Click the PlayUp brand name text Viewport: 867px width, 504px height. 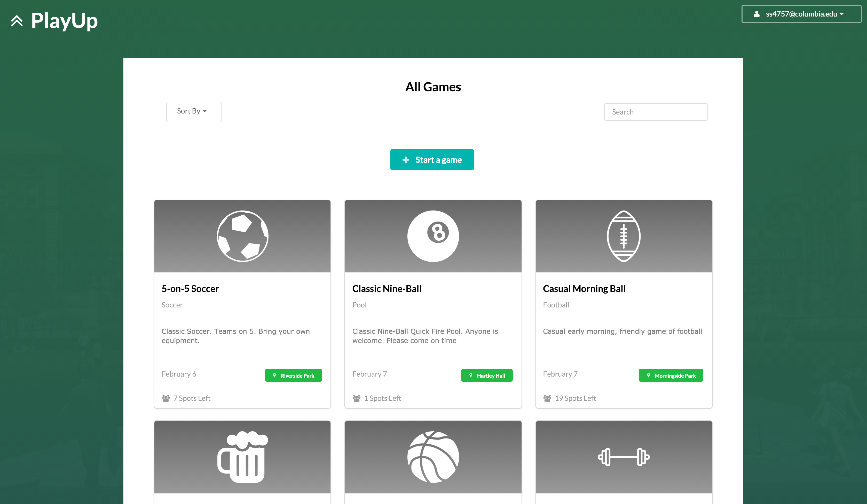coord(64,21)
